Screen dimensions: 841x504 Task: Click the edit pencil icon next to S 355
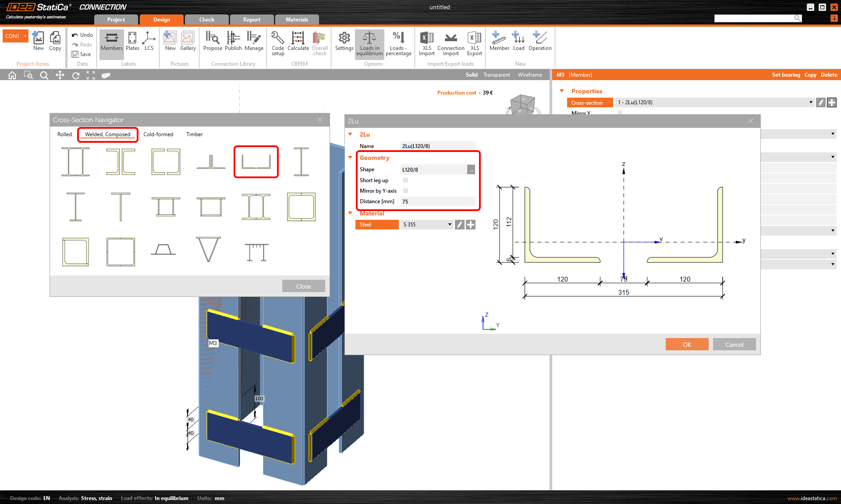[x=459, y=225]
